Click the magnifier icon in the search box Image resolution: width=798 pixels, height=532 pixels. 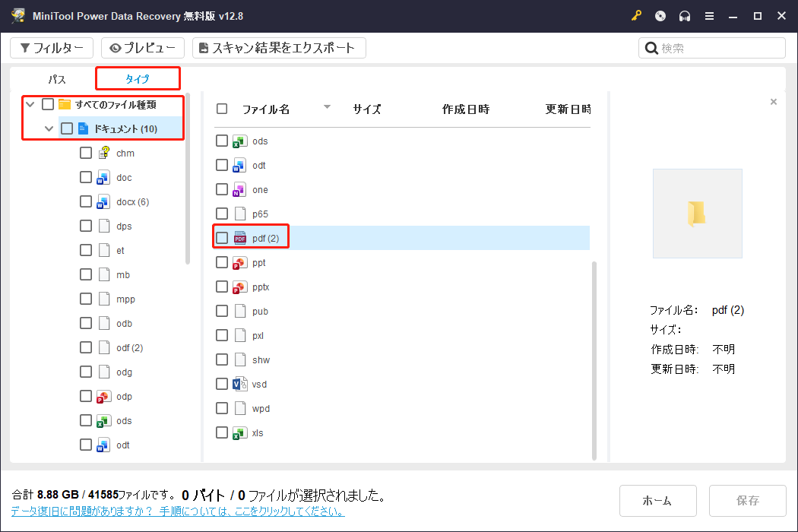pos(651,47)
